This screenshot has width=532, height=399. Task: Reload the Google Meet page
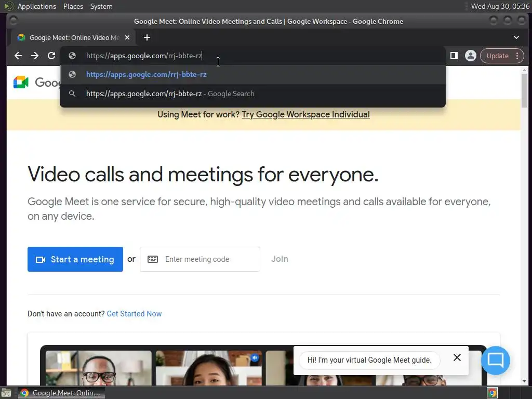(51, 56)
